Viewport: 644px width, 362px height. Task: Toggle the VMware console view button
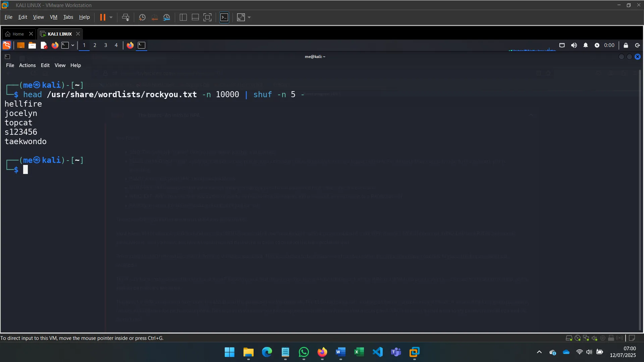224,17
